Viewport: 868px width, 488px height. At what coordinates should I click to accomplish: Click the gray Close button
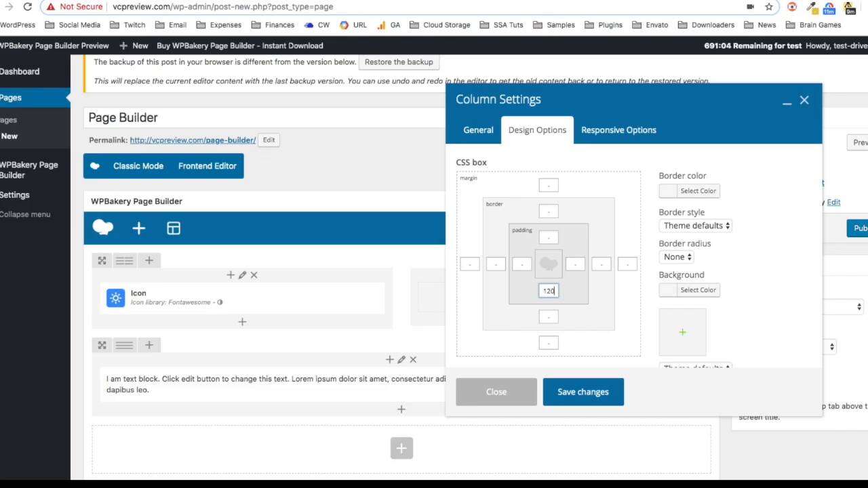click(496, 392)
